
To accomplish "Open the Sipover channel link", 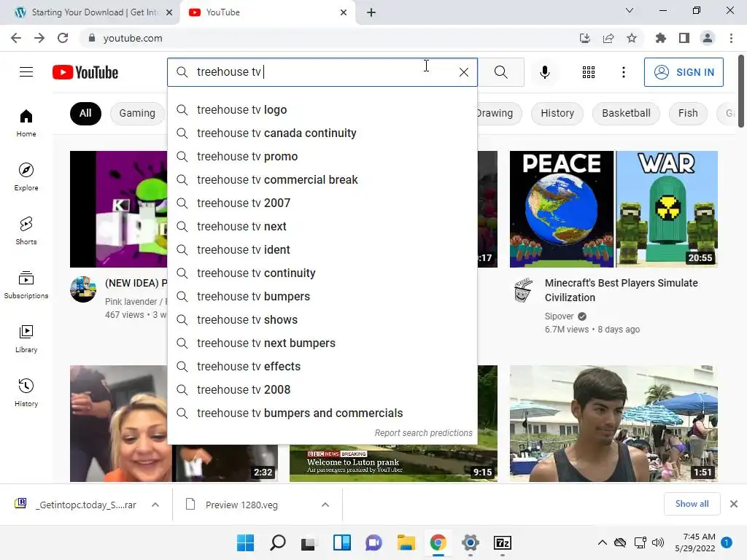I will pos(560,316).
